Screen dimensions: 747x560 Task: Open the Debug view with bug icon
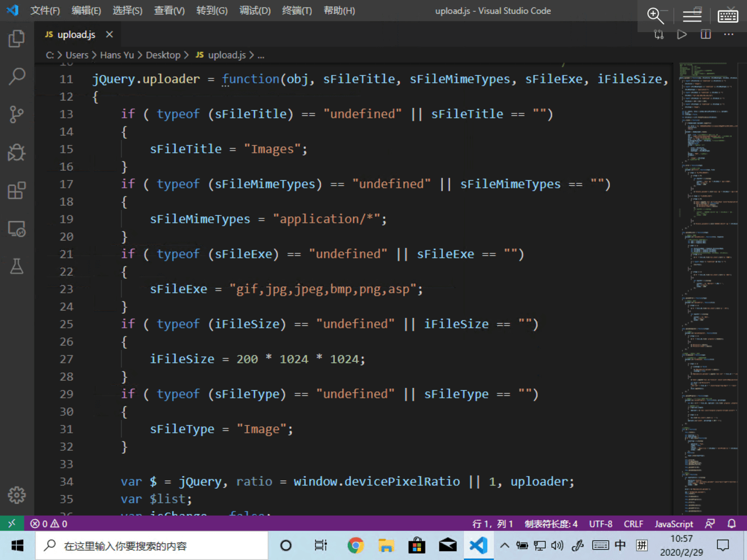tap(16, 152)
